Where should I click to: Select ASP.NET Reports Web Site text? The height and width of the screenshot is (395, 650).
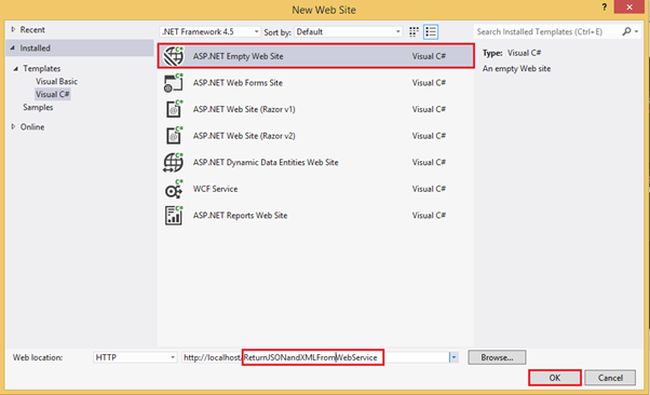point(240,216)
